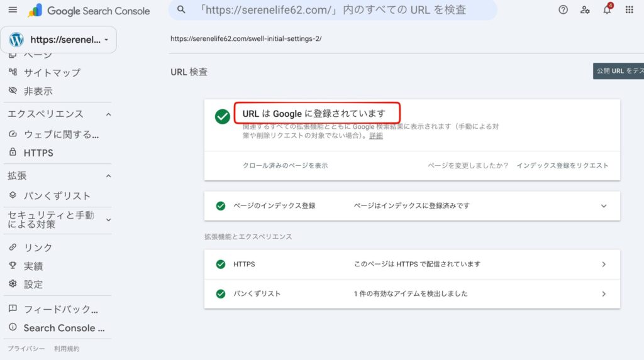Click the feedback flag icon
The image size is (644, 360).
[13, 308]
